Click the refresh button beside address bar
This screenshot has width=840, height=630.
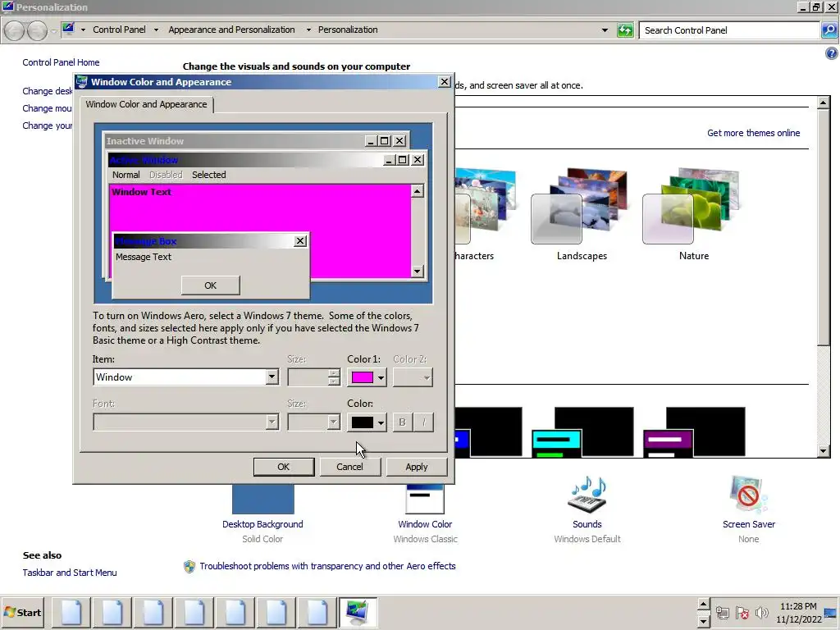625,30
